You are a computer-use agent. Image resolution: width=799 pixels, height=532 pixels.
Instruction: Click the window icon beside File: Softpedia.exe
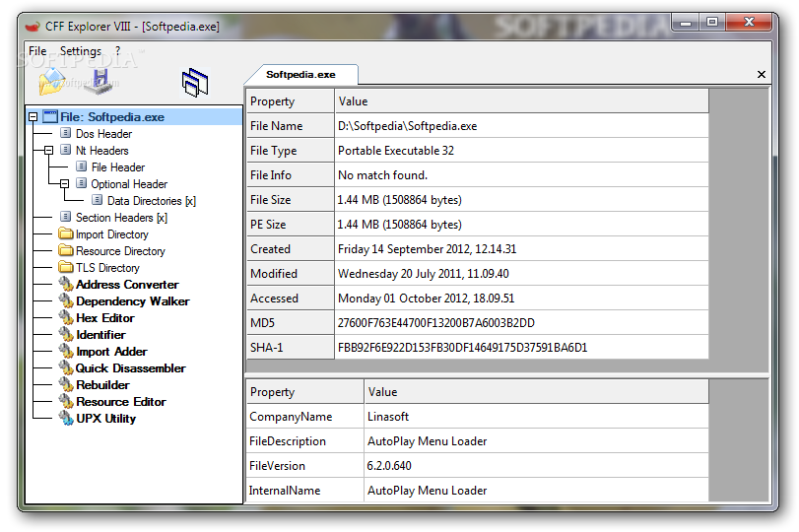[x=50, y=116]
